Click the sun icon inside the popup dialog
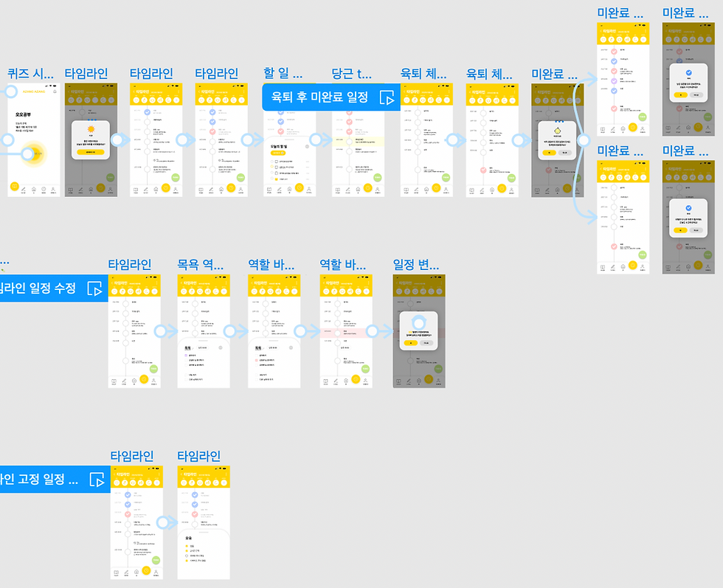The width and height of the screenshot is (723, 588). [x=91, y=129]
